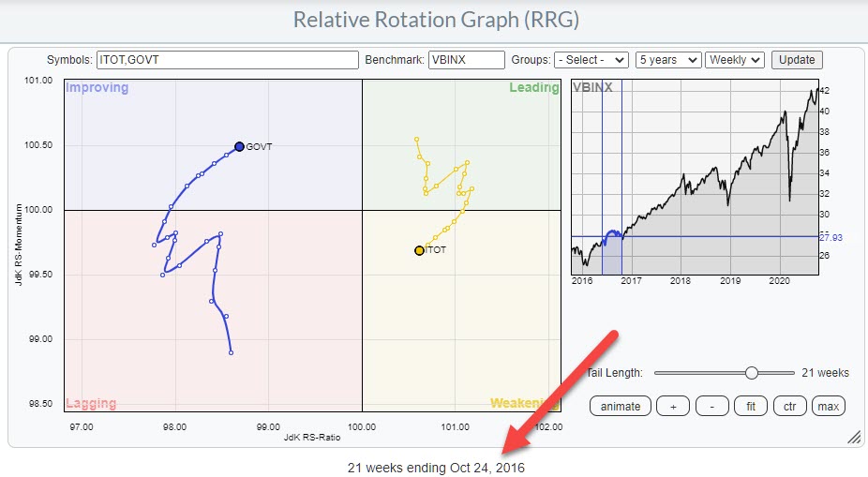Click the Symbols input field
This screenshot has height=477, width=868.
pos(227,60)
